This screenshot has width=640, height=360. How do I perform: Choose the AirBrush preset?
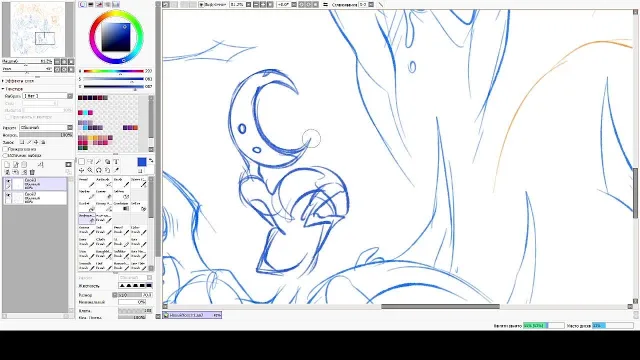coord(103,182)
